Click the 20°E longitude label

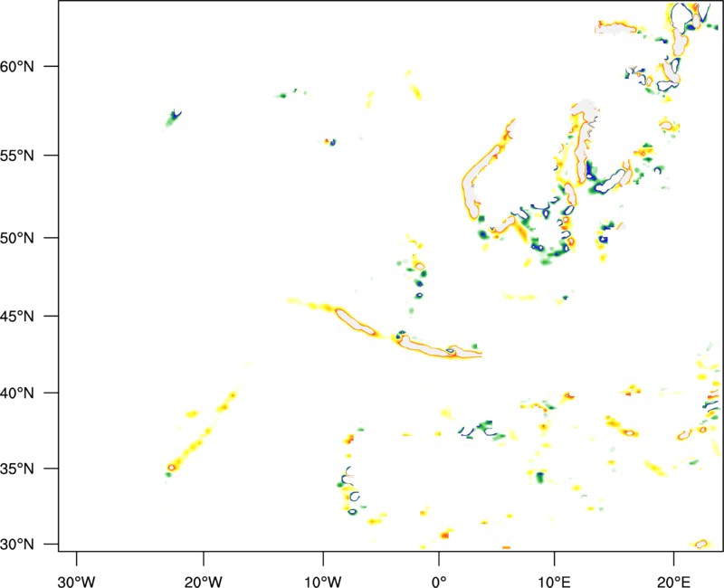pos(673,570)
